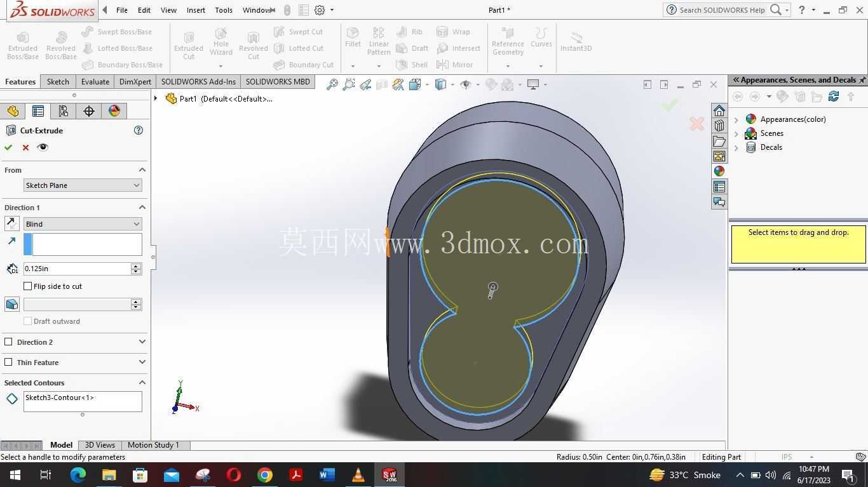Pin the Appearances, Scenes, and Decals pane
The image size is (868, 487).
point(862,80)
